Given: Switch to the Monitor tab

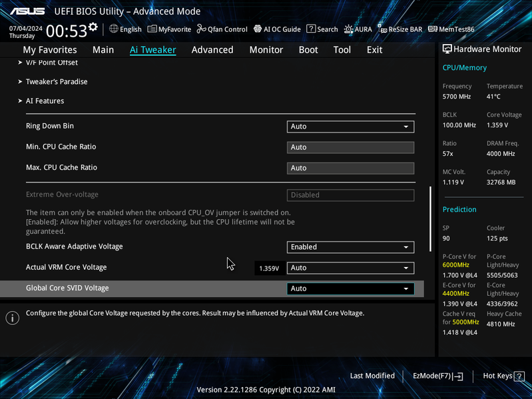Looking at the screenshot, I should tap(266, 50).
